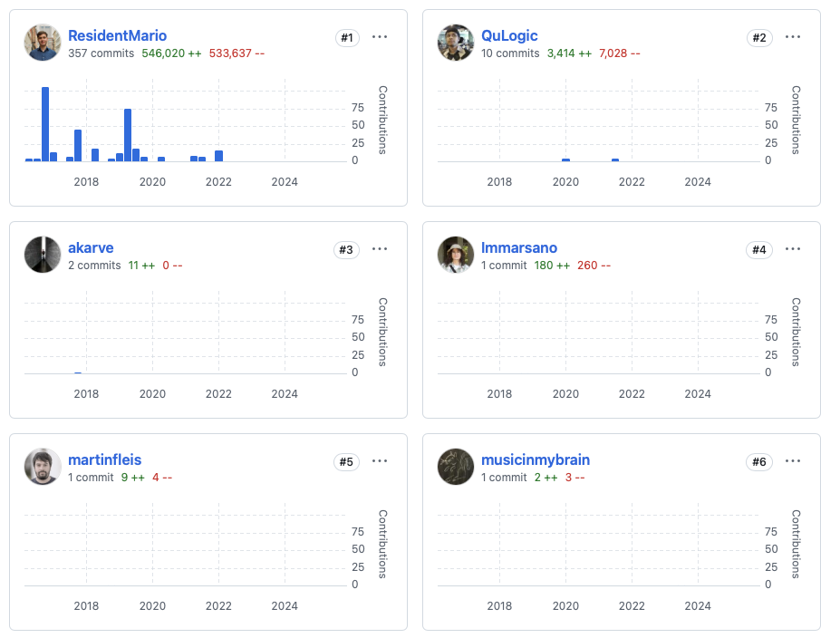
Task: Click musicinmybrain's profile avatar
Action: click(x=456, y=467)
